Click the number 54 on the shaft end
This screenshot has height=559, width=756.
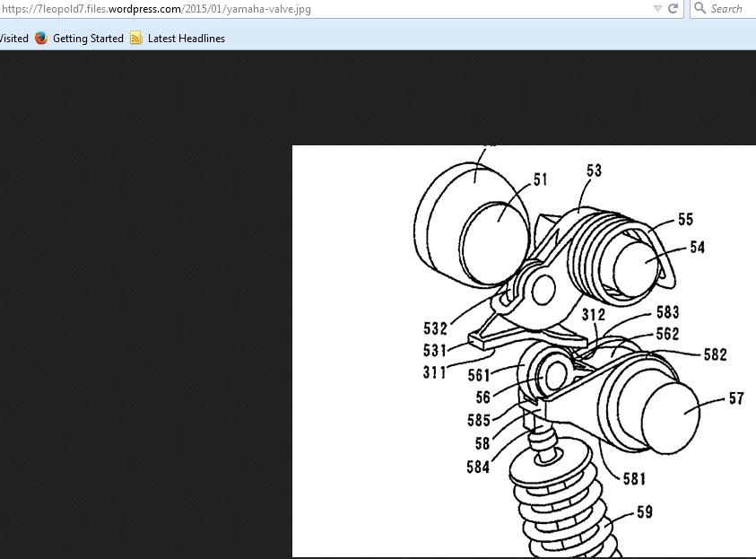(698, 248)
